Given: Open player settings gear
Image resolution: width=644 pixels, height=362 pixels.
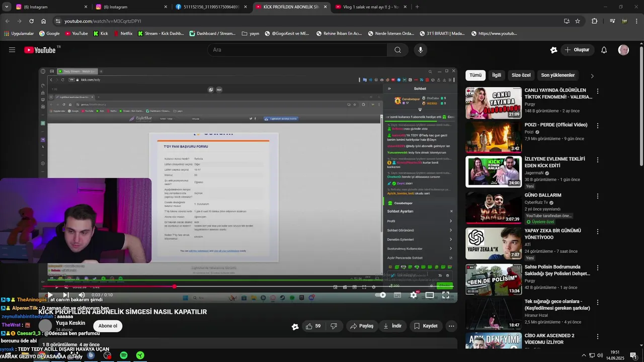Looking at the screenshot, I should (414, 295).
